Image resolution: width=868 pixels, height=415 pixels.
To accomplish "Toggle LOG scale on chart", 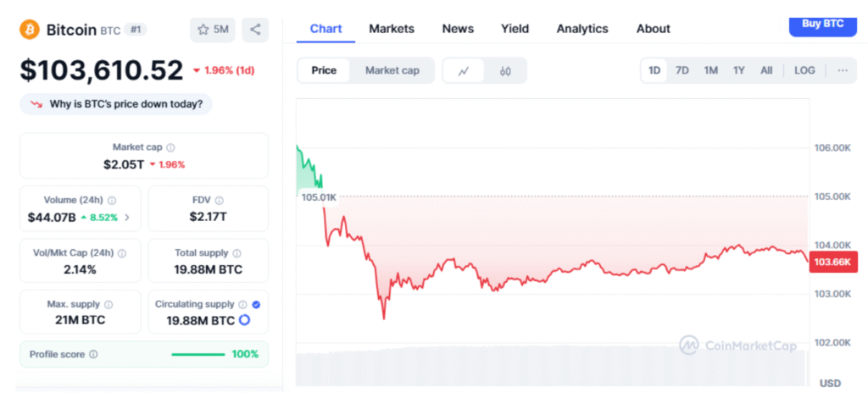I will (804, 70).
